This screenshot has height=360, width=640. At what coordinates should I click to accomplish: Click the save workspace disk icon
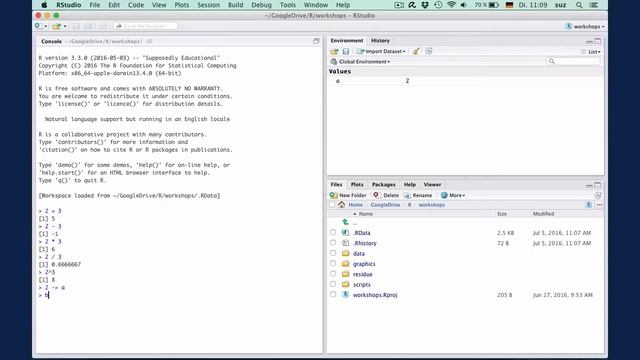[x=346, y=51]
